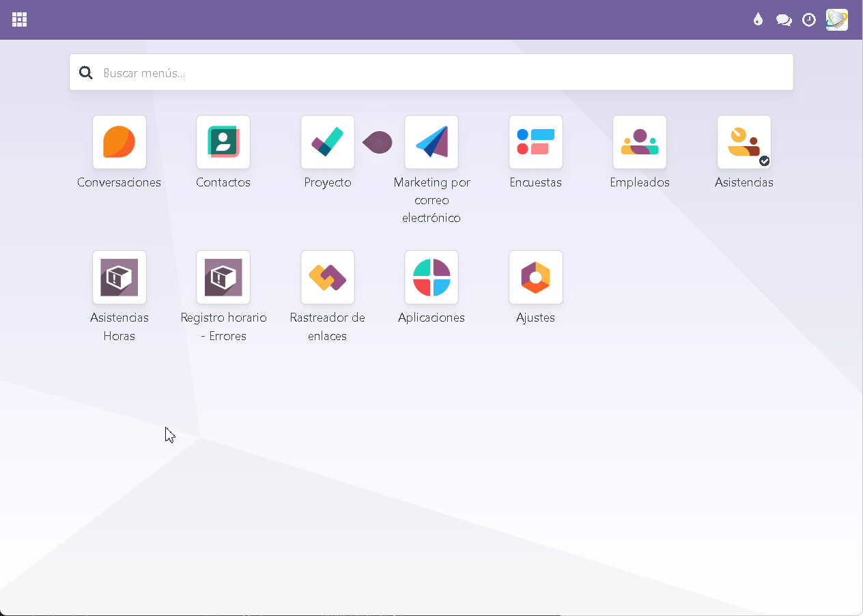Image resolution: width=863 pixels, height=616 pixels.
Task: Click the Buscar menús search field
Action: click(x=444, y=72)
